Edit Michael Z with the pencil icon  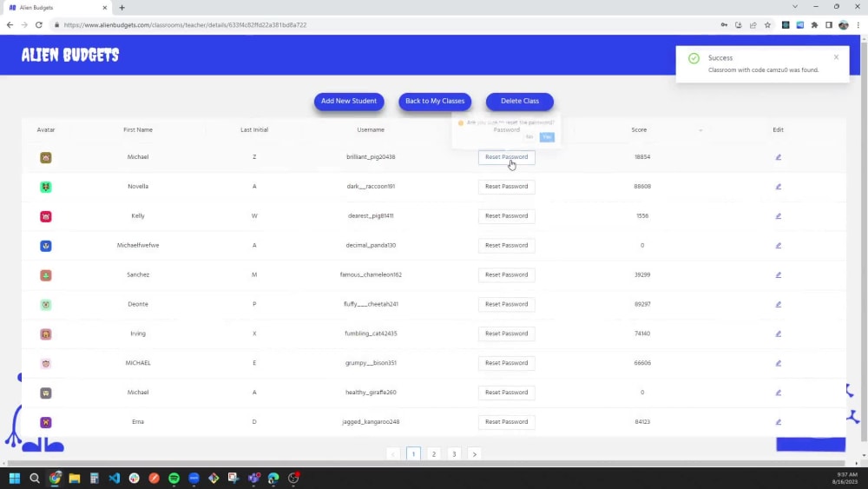[x=778, y=157]
